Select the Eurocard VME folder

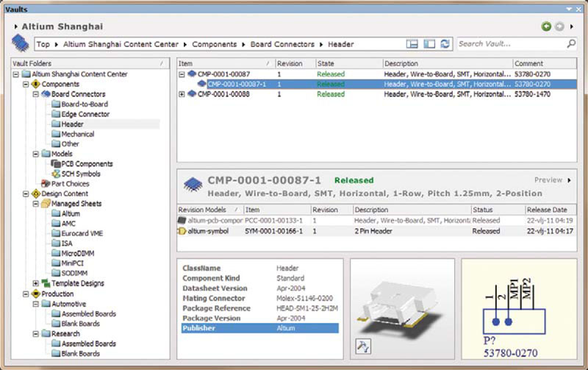(82, 233)
